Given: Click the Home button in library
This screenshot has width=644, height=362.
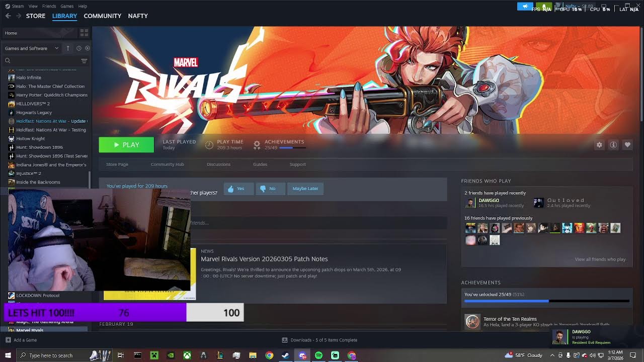Looking at the screenshot, I should [39, 33].
